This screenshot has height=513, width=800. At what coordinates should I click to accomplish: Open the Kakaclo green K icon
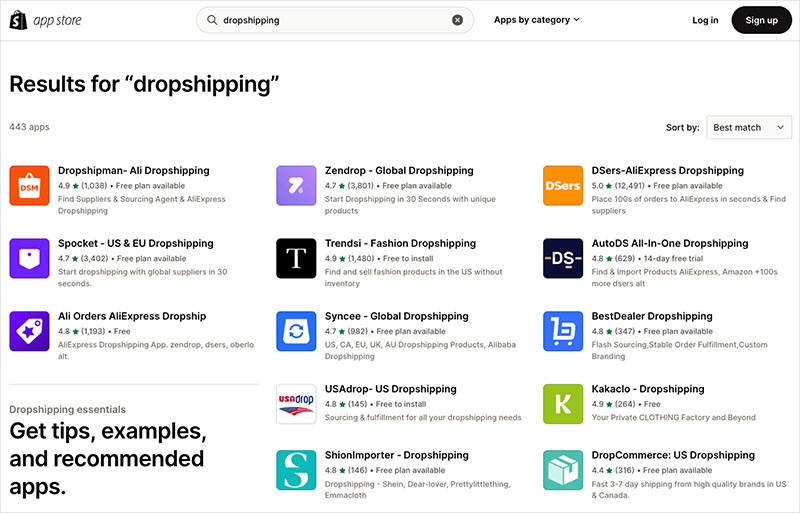[x=563, y=404]
